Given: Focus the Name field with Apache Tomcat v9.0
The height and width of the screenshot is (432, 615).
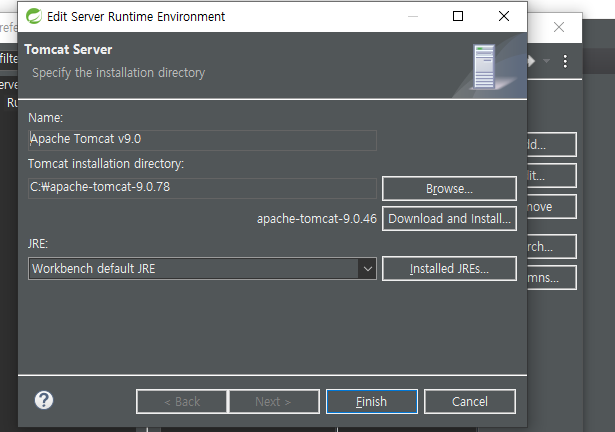Looking at the screenshot, I should 202,139.
